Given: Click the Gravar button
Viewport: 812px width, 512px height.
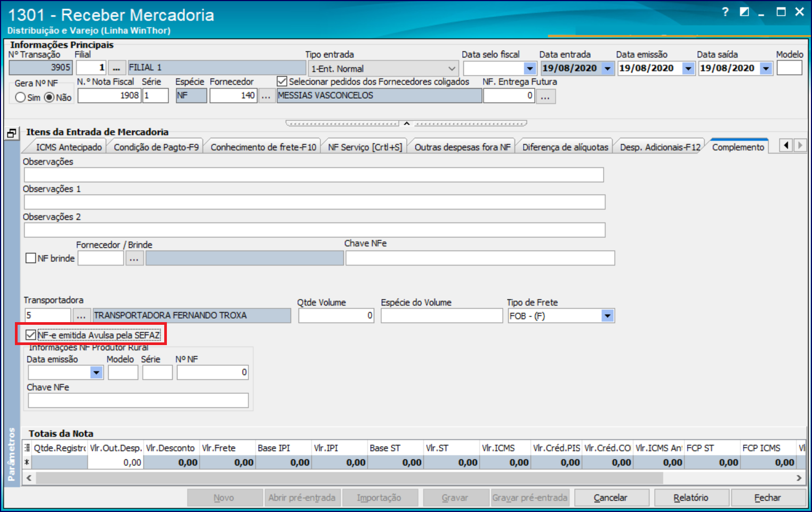Looking at the screenshot, I should point(455,498).
